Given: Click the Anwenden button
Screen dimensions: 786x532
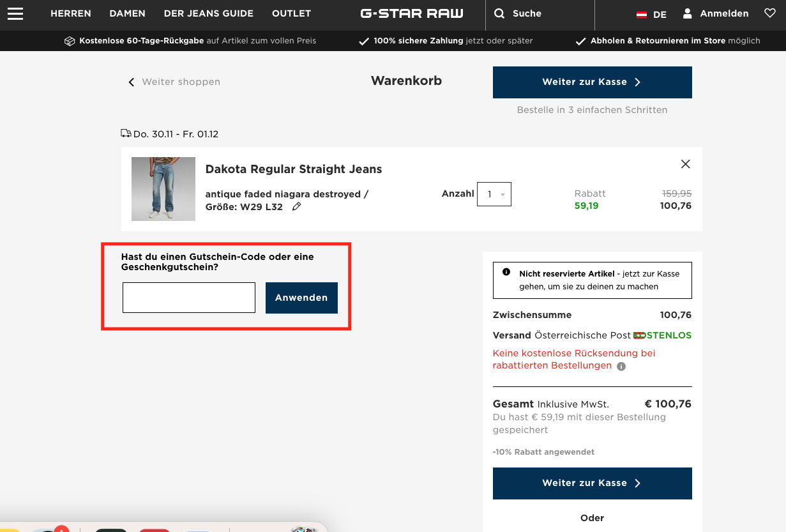Looking at the screenshot, I should click(301, 298).
